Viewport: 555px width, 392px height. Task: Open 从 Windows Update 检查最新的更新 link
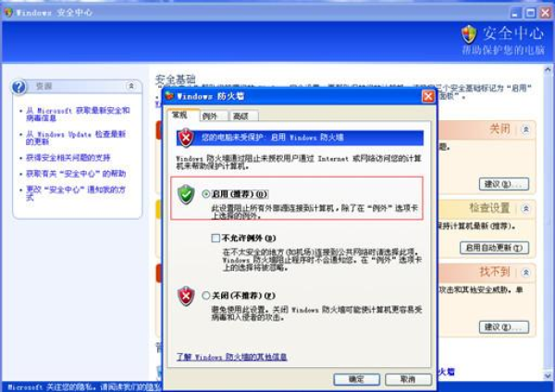(x=76, y=138)
